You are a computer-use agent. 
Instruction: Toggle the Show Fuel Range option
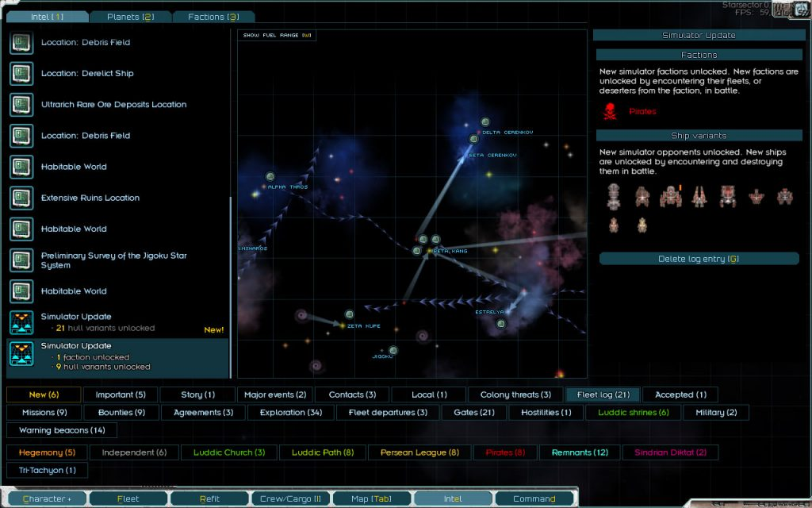point(277,36)
